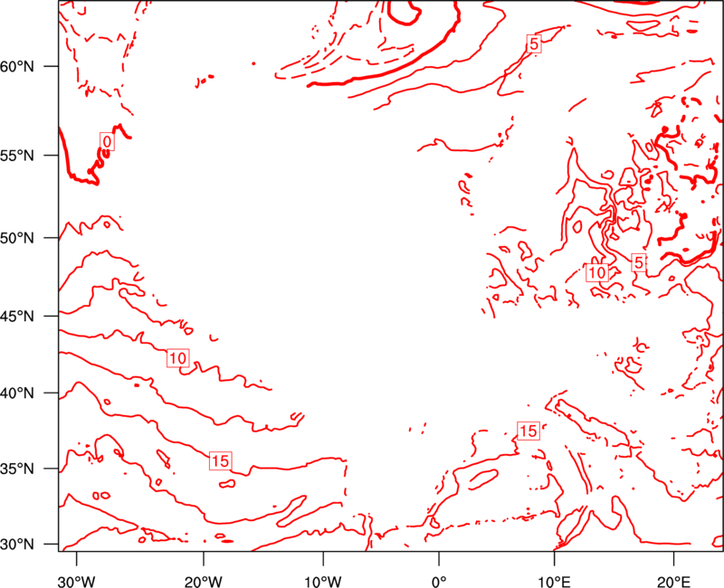Click the 30°W longitude axis label
The image size is (724, 588).
pyautogui.click(x=77, y=582)
